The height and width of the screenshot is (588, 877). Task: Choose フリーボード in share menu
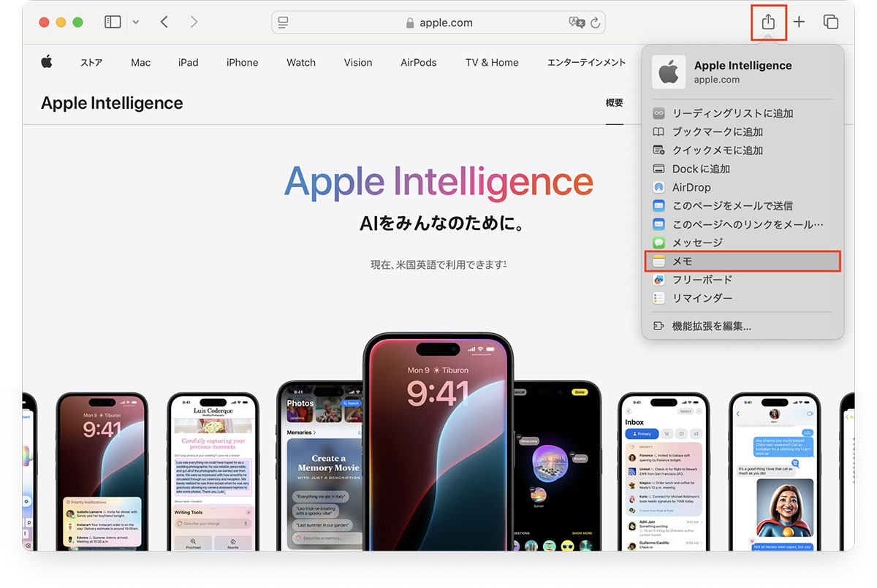point(743,280)
